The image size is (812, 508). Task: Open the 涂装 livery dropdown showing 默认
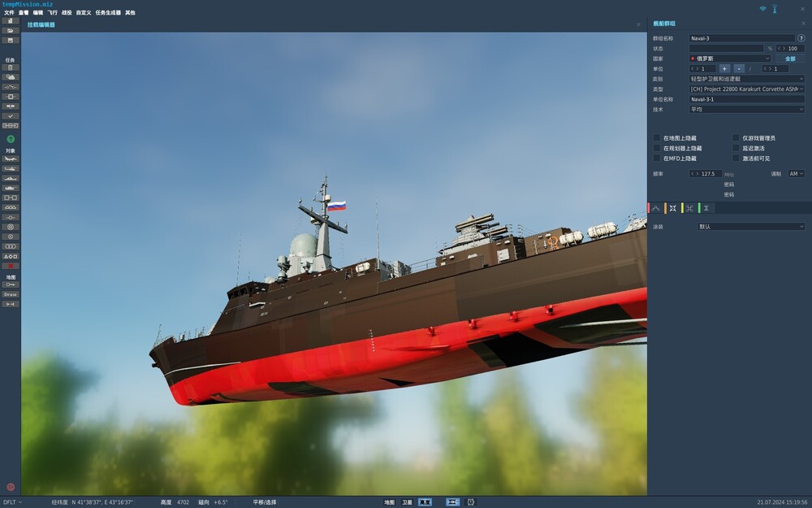pyautogui.click(x=751, y=227)
